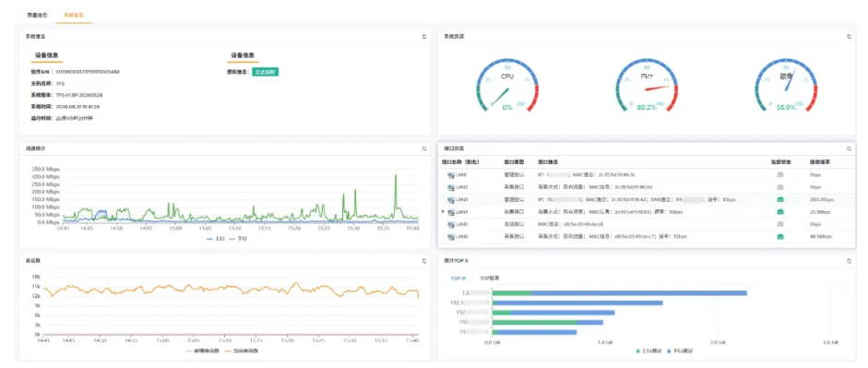Refresh the interface status table panel
This screenshot has width=868, height=368.
[849, 148]
